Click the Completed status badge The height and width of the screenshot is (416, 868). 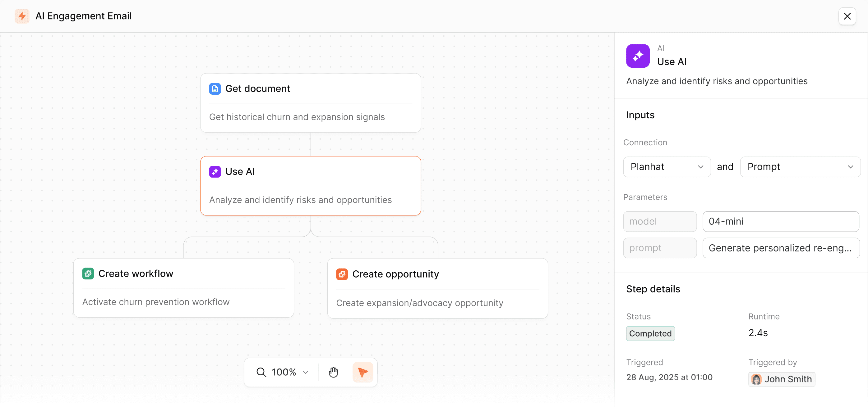tap(650, 333)
